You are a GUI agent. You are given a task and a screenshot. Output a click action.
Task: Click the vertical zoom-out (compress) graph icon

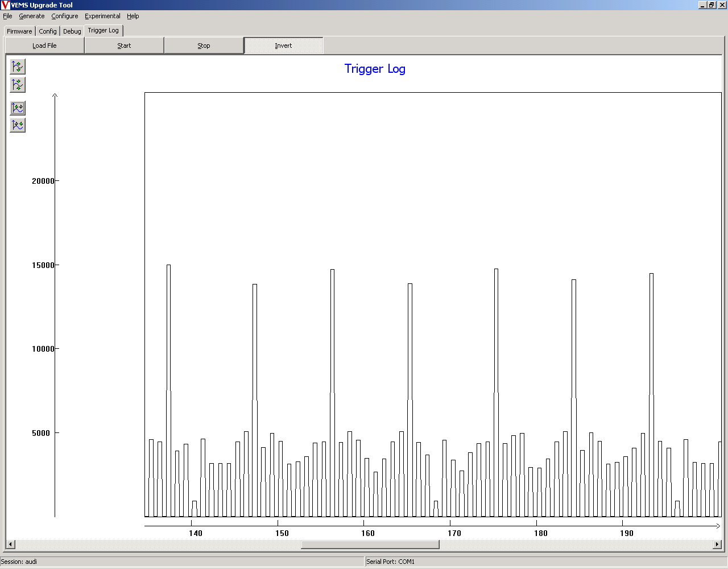point(18,85)
